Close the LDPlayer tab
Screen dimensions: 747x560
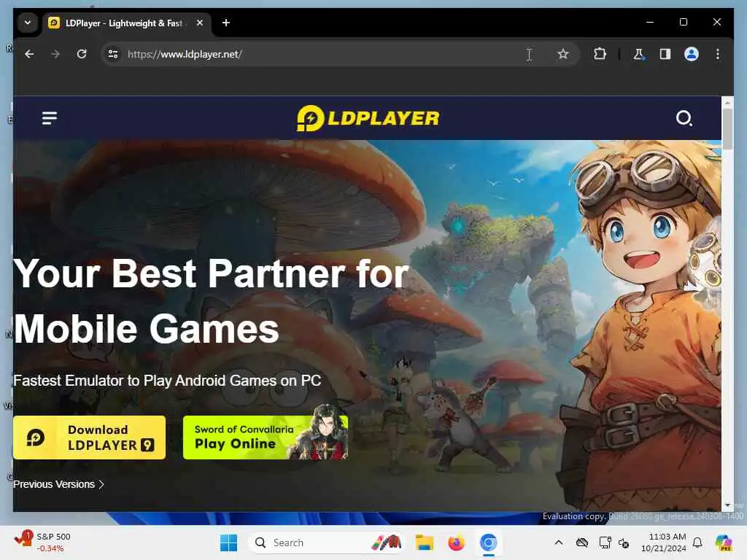pos(200,23)
